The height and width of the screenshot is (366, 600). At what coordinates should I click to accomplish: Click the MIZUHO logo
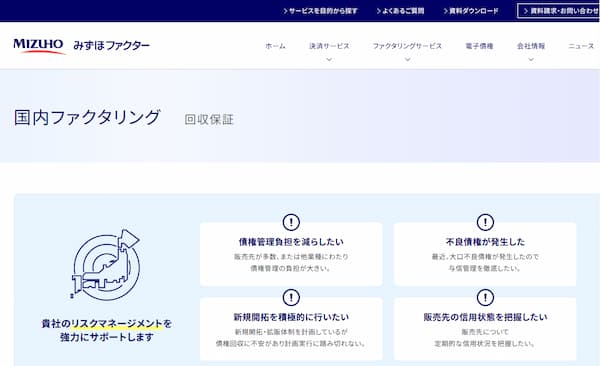(39, 46)
